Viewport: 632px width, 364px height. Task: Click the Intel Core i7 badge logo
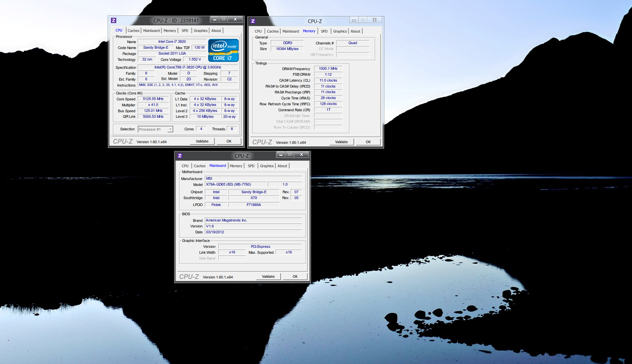pos(223,50)
